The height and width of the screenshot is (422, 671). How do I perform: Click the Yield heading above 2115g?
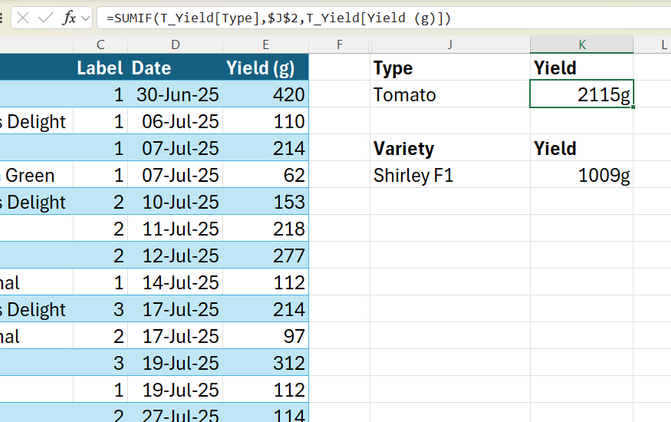tap(582, 68)
